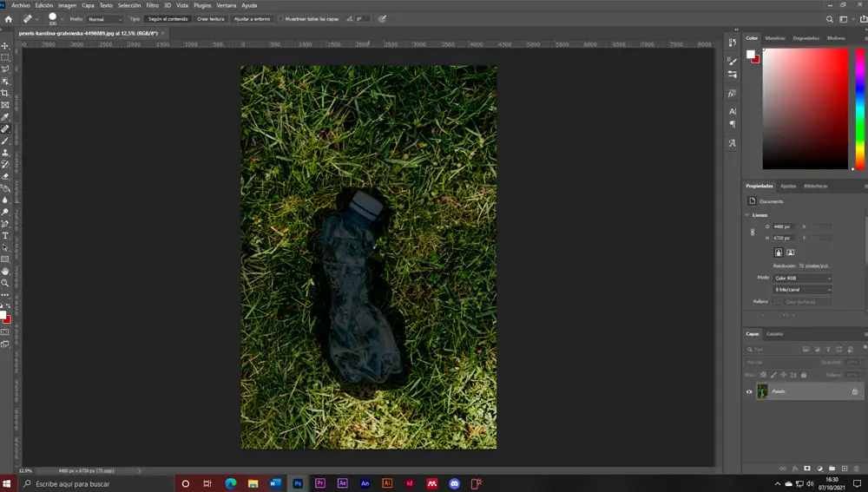
Task: Choose Crear textura type
Action: [x=211, y=19]
